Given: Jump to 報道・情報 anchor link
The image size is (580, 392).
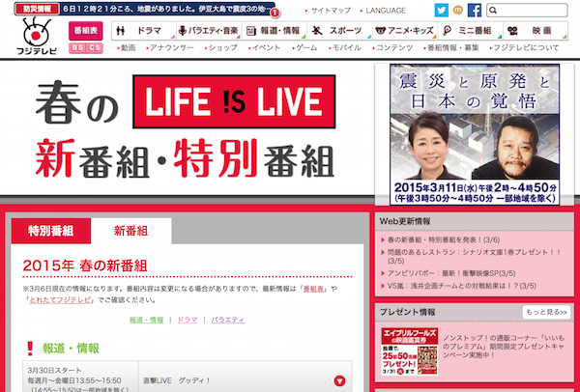Looking at the screenshot, I should tap(147, 320).
